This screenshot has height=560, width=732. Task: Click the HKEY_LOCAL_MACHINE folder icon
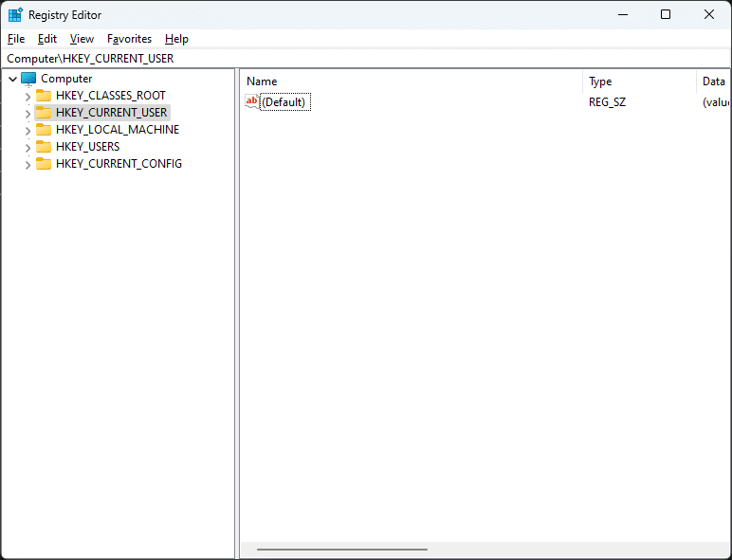coord(44,129)
